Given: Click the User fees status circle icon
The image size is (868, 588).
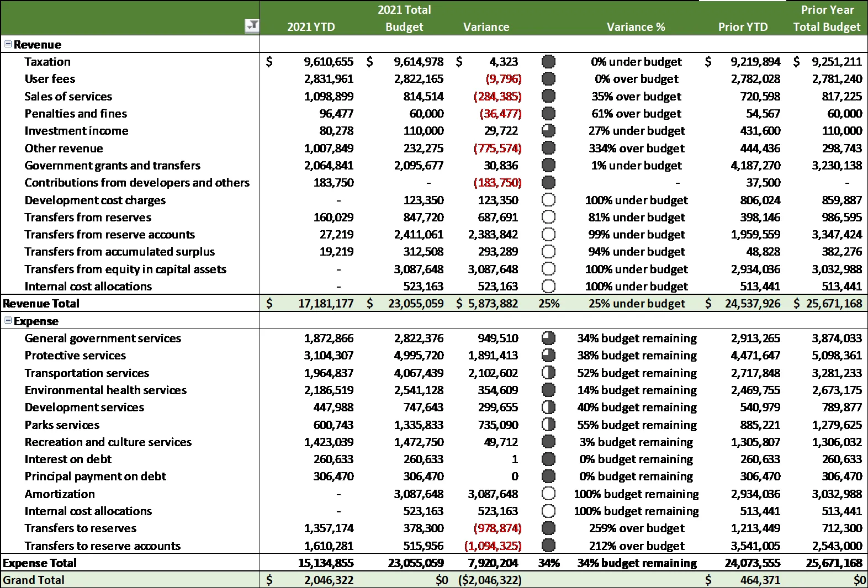Looking at the screenshot, I should point(548,78).
